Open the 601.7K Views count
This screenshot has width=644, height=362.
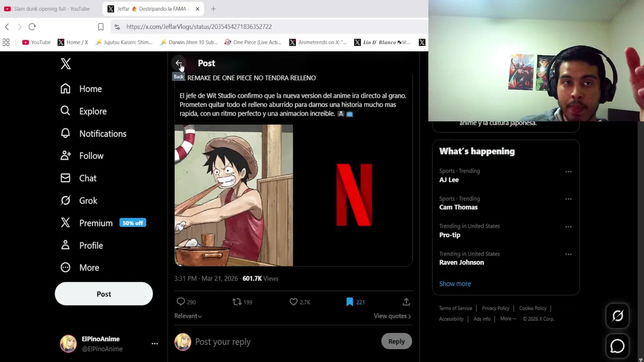260,279
